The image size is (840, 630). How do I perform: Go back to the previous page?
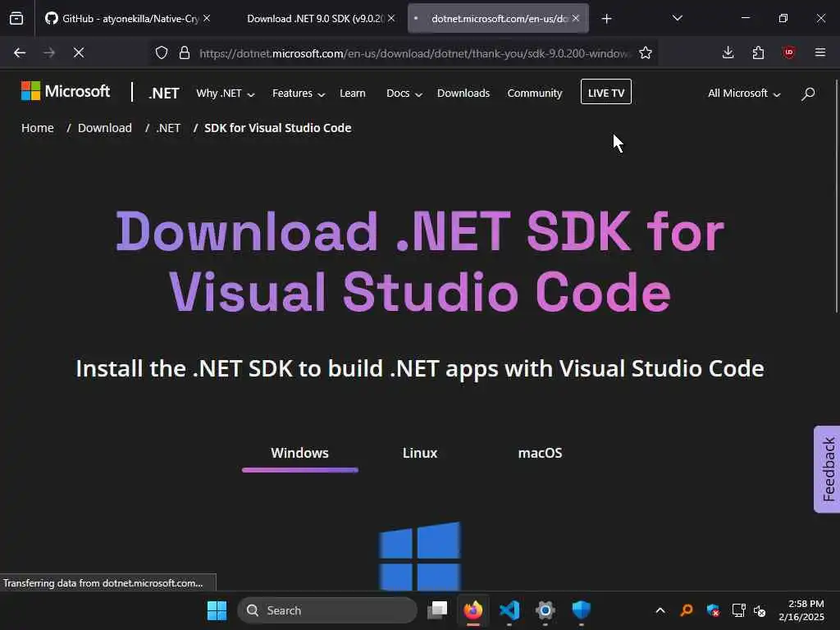(x=20, y=52)
